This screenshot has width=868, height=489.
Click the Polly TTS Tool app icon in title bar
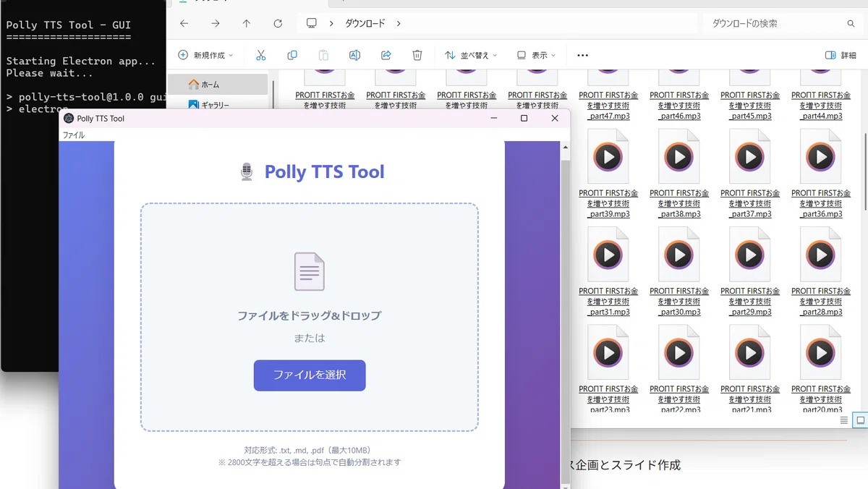coord(69,119)
